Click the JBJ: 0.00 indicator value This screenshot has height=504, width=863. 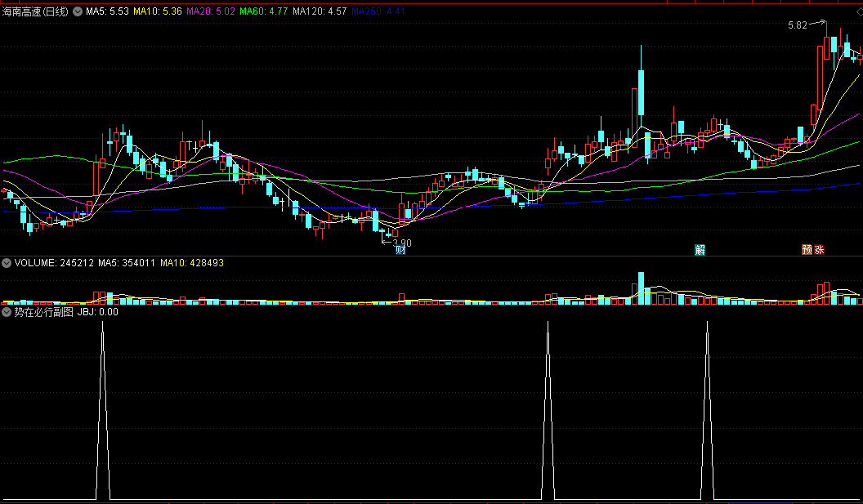click(x=97, y=312)
